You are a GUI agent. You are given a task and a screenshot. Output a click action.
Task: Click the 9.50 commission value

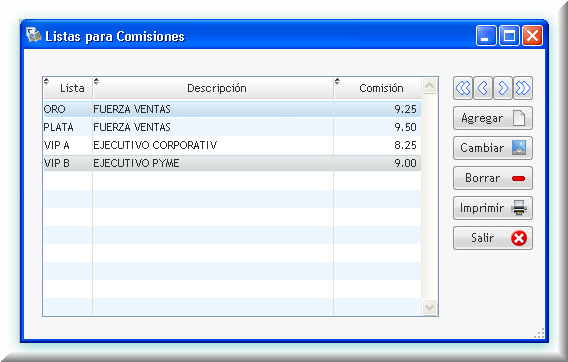click(x=405, y=127)
